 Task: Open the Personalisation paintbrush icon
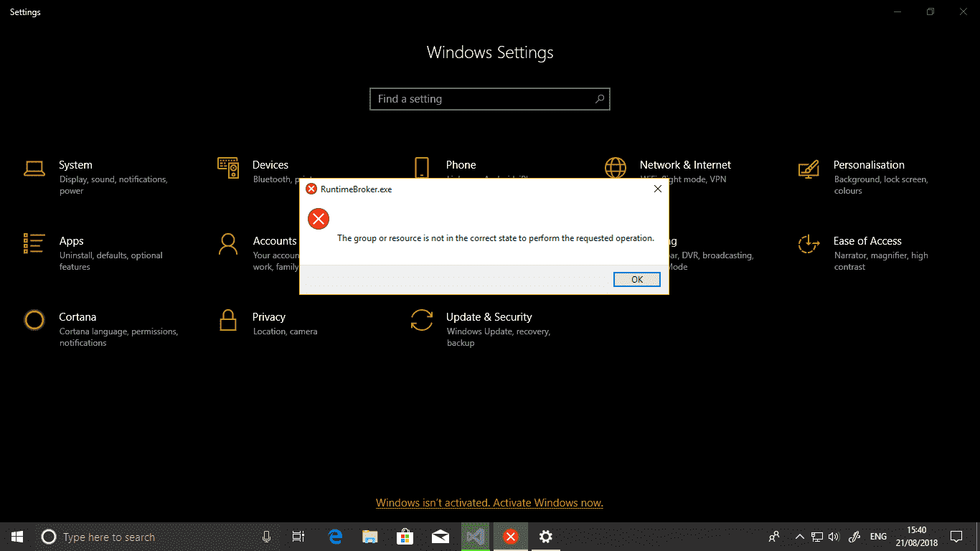pyautogui.click(x=809, y=169)
